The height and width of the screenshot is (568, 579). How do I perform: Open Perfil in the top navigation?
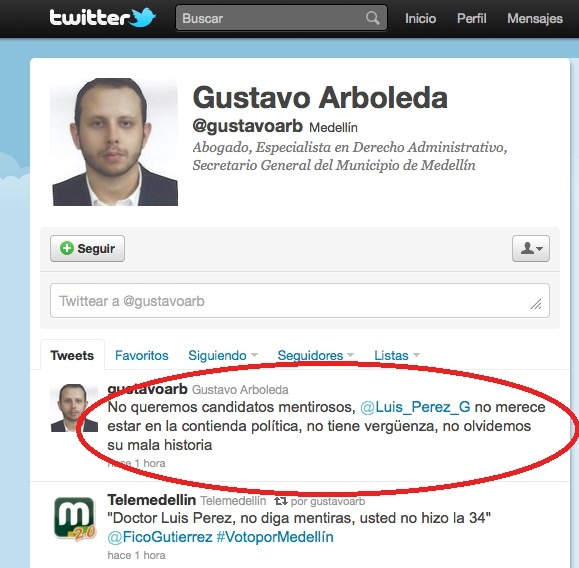pyautogui.click(x=472, y=18)
